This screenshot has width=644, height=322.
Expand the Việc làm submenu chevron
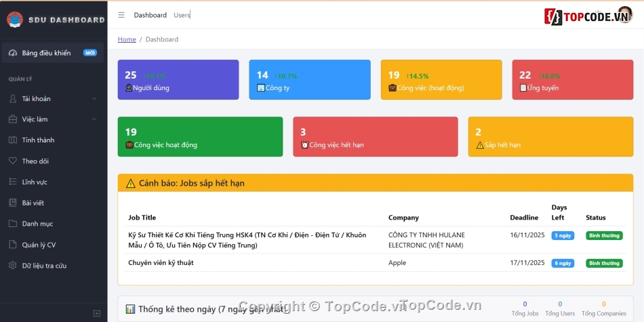click(94, 119)
